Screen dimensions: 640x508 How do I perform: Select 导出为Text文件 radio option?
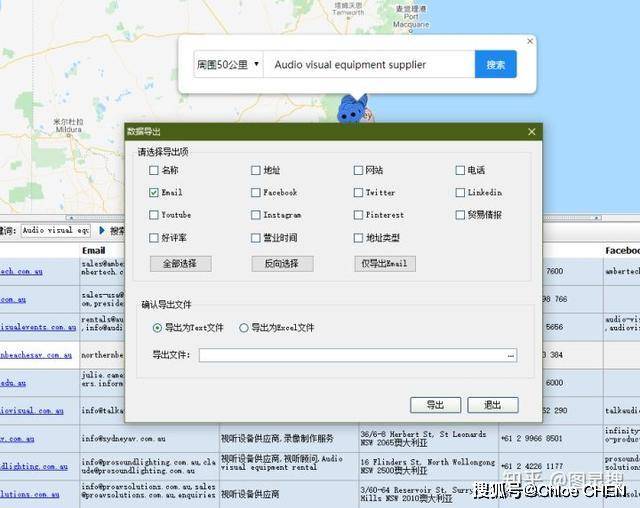click(x=158, y=328)
